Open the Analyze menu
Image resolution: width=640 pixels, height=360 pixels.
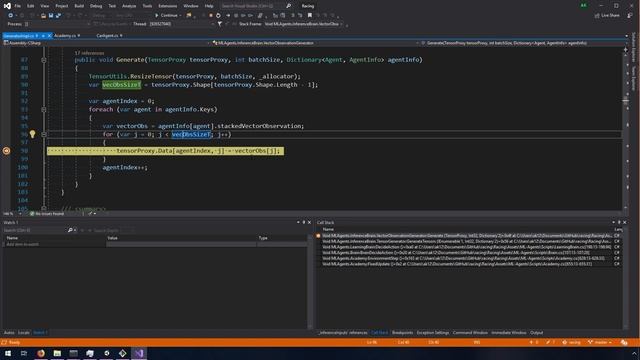coord(129,6)
